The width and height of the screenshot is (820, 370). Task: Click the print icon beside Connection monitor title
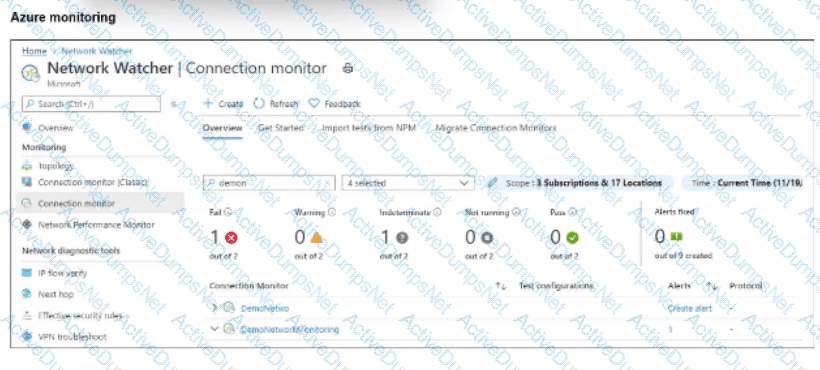tap(348, 68)
